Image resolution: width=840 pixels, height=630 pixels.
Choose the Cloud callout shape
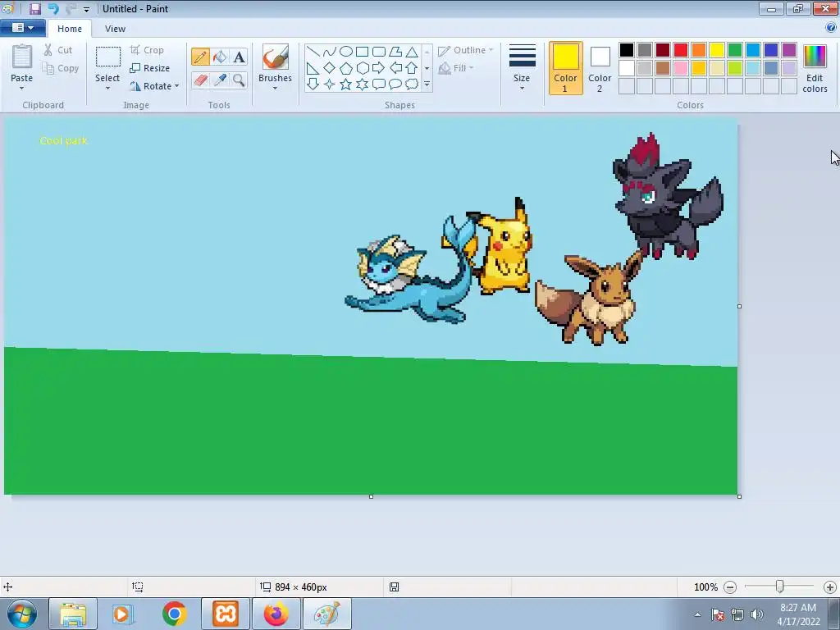pyautogui.click(x=412, y=84)
